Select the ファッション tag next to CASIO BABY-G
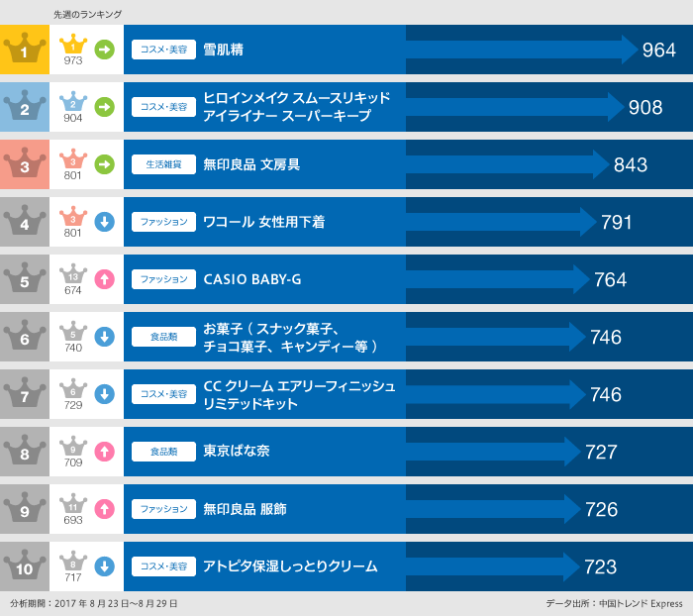The height and width of the screenshot is (616, 693). click(x=162, y=279)
